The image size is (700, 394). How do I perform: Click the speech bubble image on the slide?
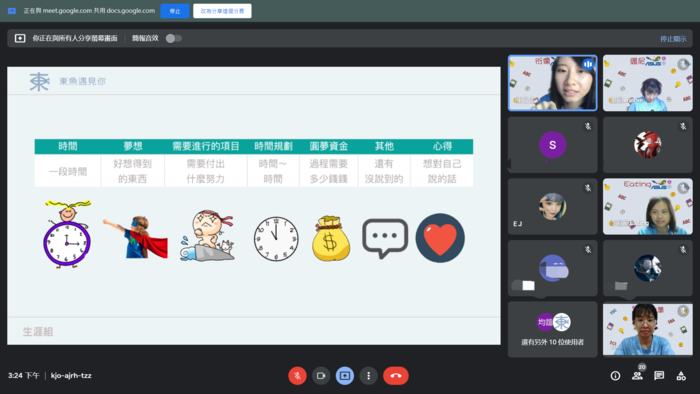point(385,238)
